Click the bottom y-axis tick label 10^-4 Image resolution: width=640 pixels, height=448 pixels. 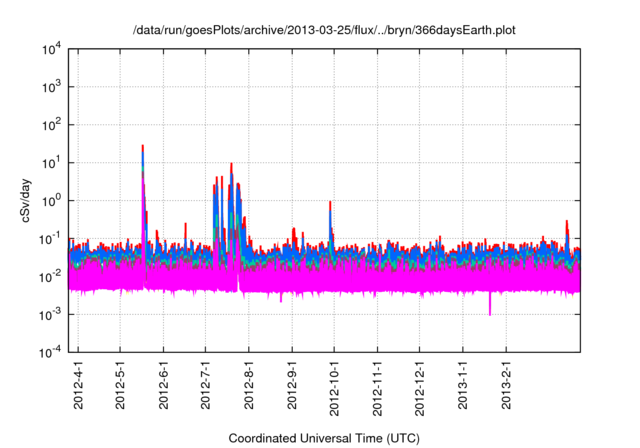tap(48, 352)
